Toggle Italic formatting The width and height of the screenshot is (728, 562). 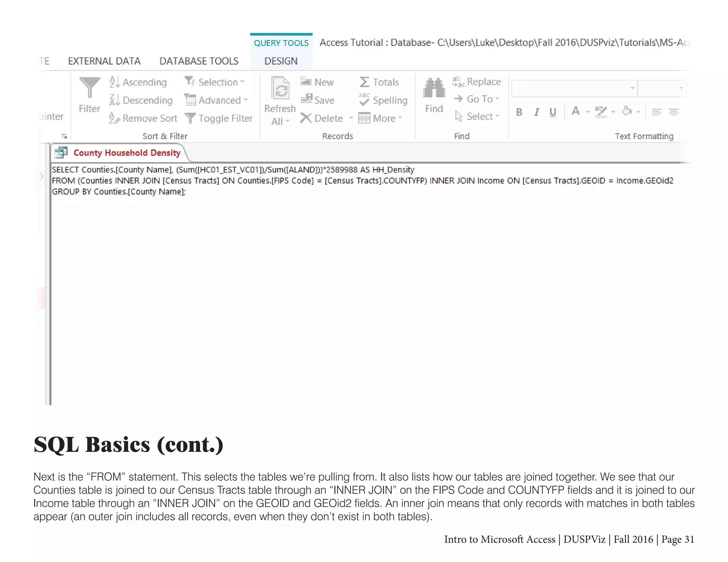(x=536, y=112)
